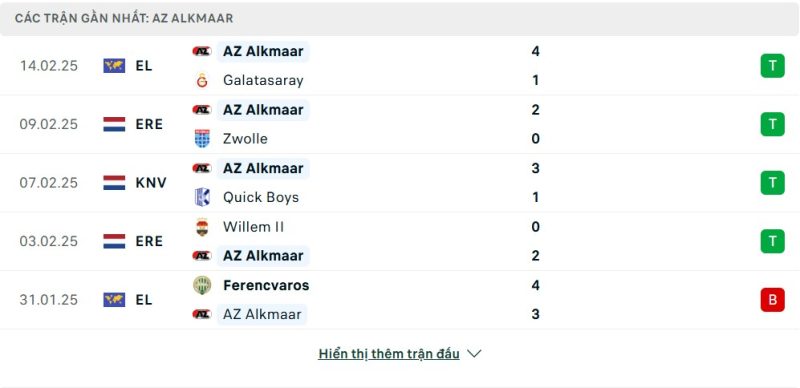Click Netherlands flag on 09.02.25 row
800x388 pixels.
114,124
